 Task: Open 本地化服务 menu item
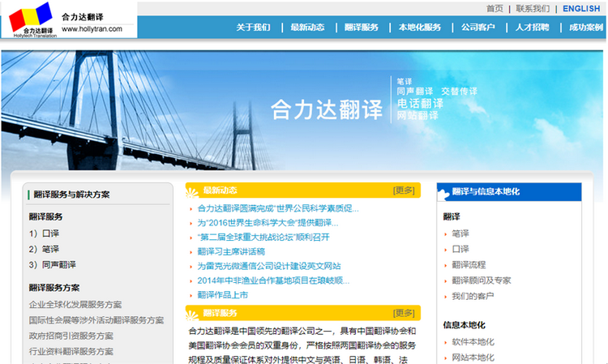(420, 27)
